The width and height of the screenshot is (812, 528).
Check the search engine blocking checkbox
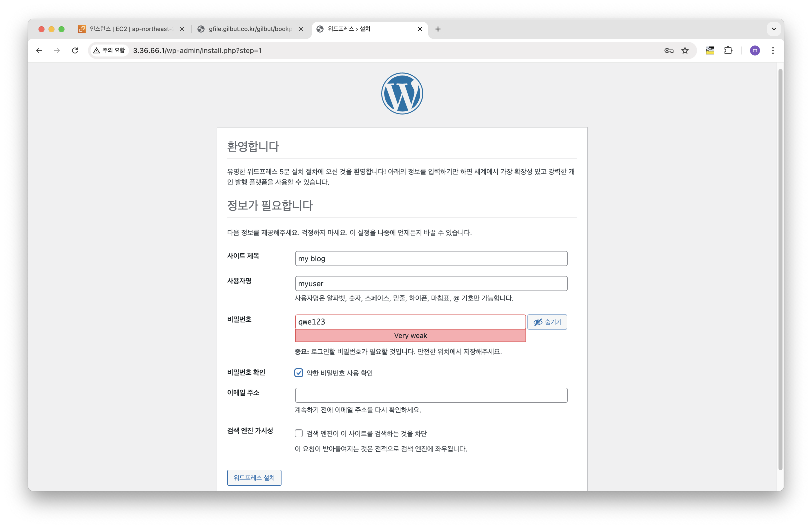[x=298, y=433]
